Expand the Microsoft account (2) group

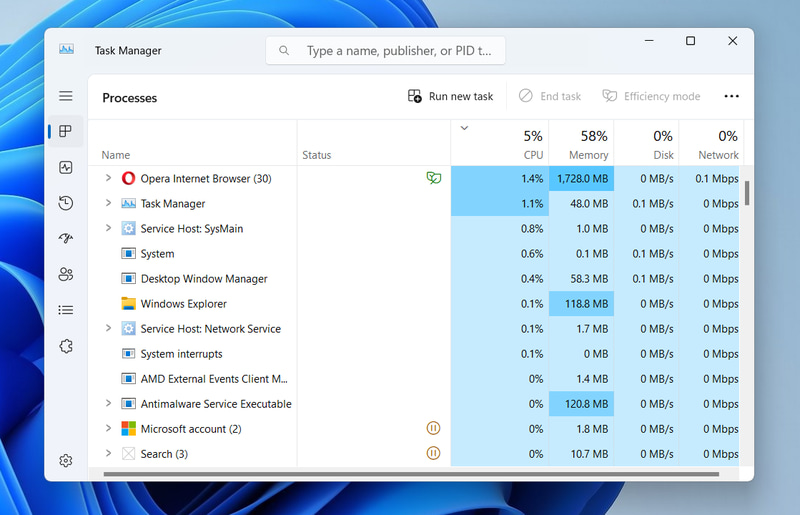click(108, 428)
